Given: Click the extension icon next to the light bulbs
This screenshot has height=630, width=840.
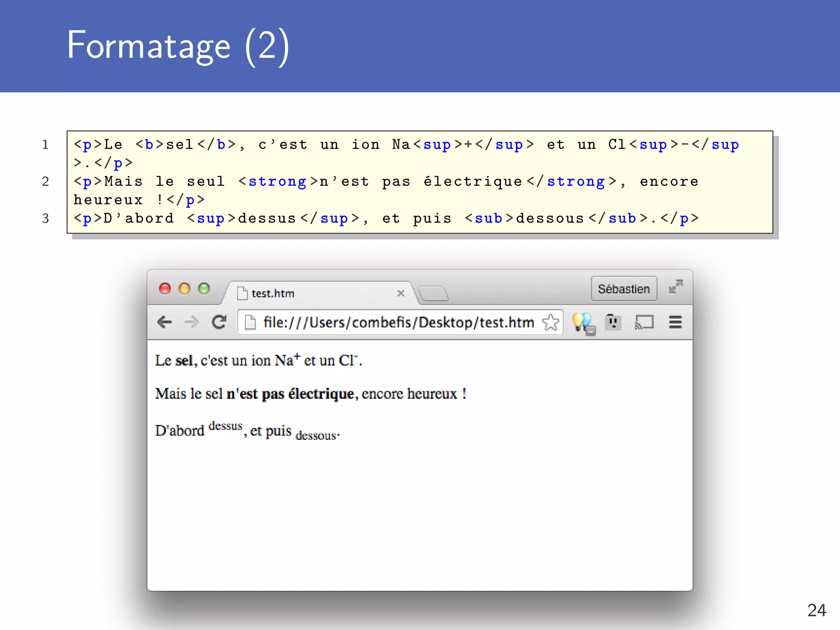Looking at the screenshot, I should tap(613, 322).
